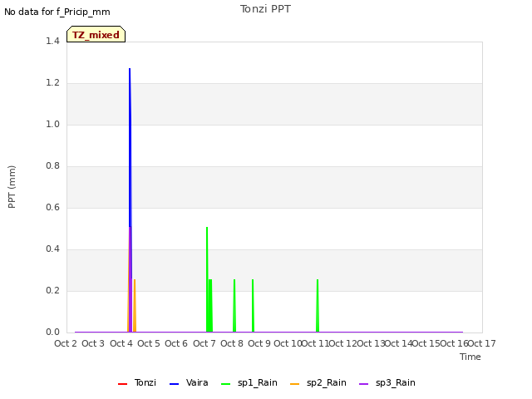Toggle the Tonzi legend entry
The width and height of the screenshot is (532, 399).
(x=137, y=382)
